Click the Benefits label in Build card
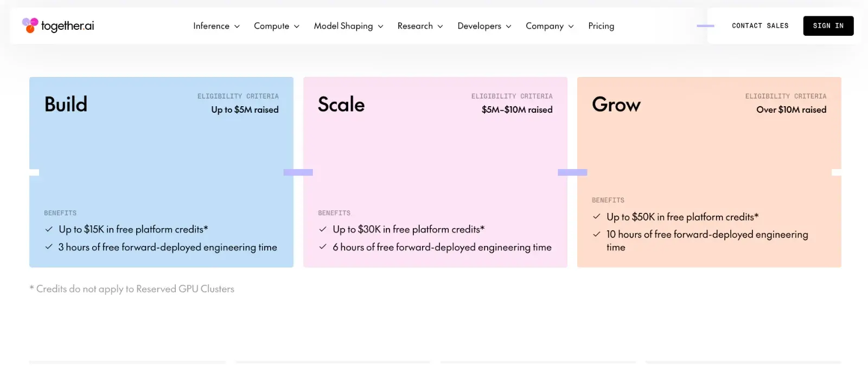The width and height of the screenshot is (868, 382). [60, 213]
